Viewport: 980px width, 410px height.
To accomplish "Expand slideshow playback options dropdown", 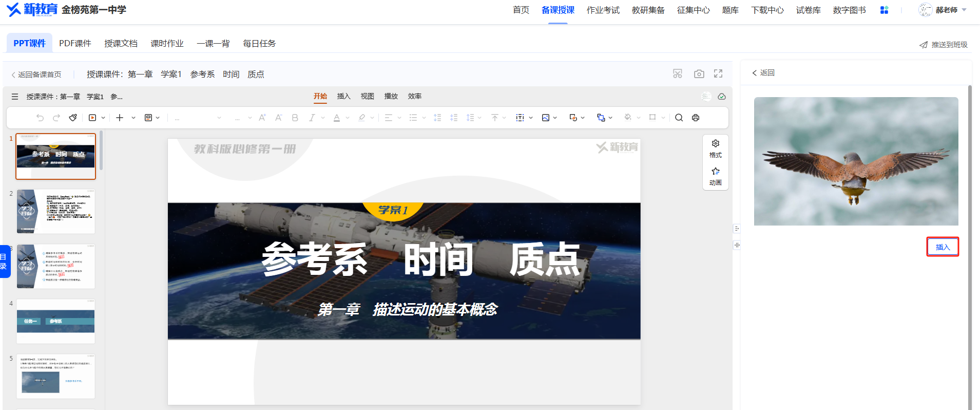I will point(103,118).
